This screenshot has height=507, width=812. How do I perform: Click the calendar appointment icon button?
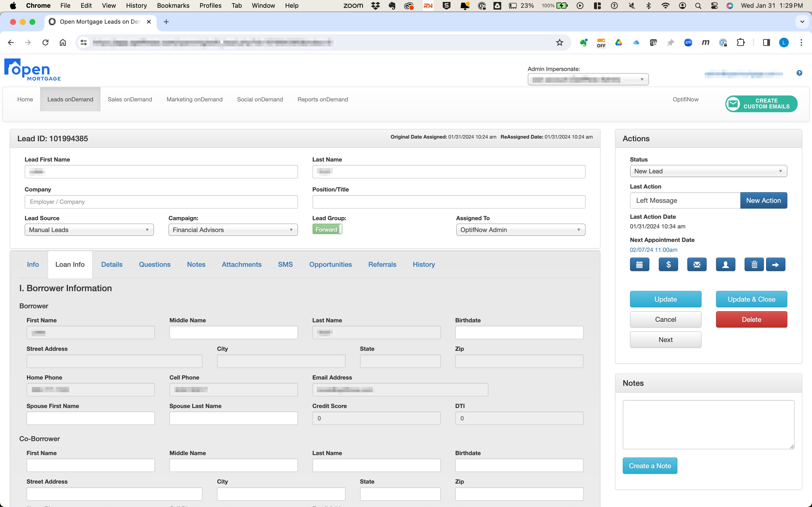click(x=639, y=265)
